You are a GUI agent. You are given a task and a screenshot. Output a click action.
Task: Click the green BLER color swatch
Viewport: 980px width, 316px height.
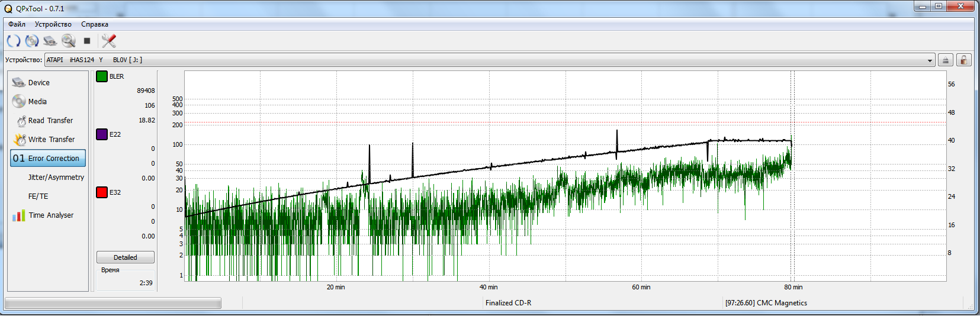coord(102,76)
